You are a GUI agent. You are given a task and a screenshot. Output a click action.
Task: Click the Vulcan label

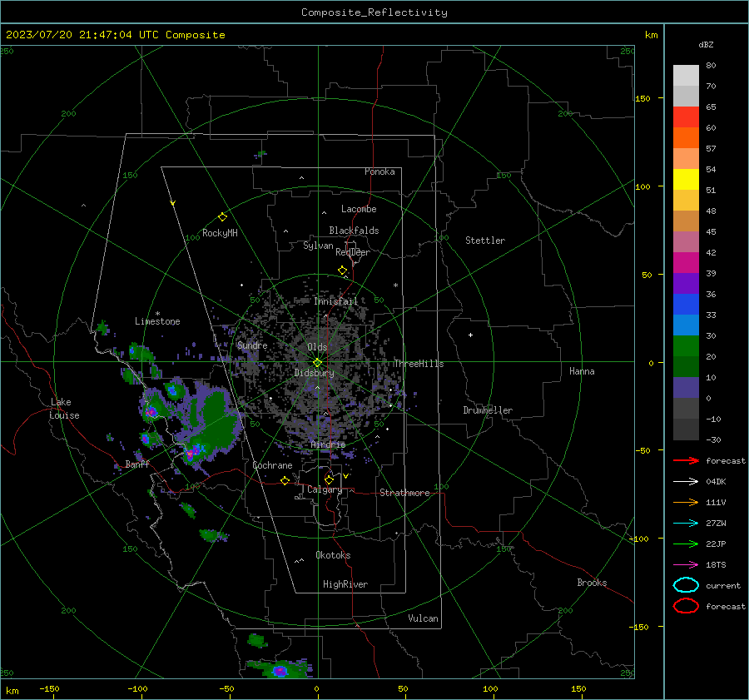coord(423,618)
